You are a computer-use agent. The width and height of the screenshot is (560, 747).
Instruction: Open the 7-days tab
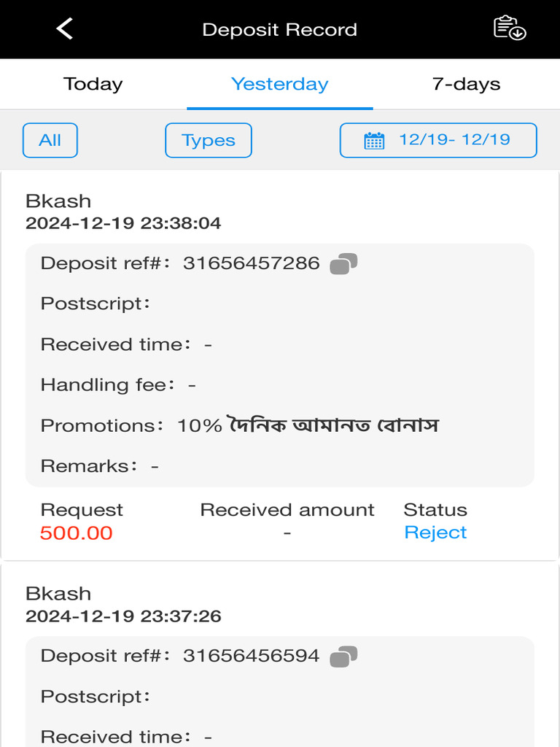pos(466,84)
